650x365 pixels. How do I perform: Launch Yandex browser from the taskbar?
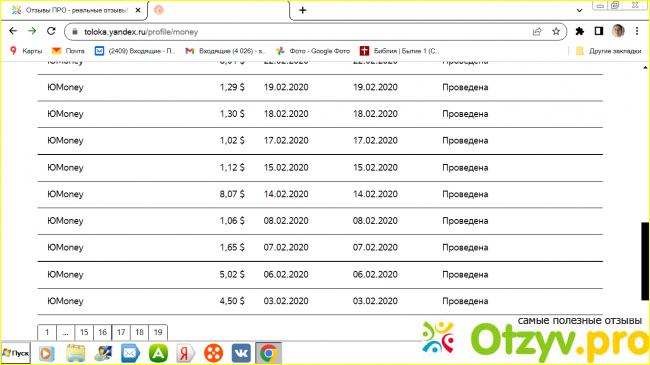[x=185, y=353]
